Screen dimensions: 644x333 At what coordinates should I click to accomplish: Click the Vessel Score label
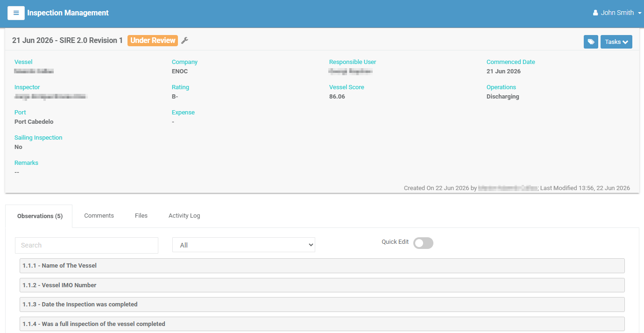[x=347, y=87]
